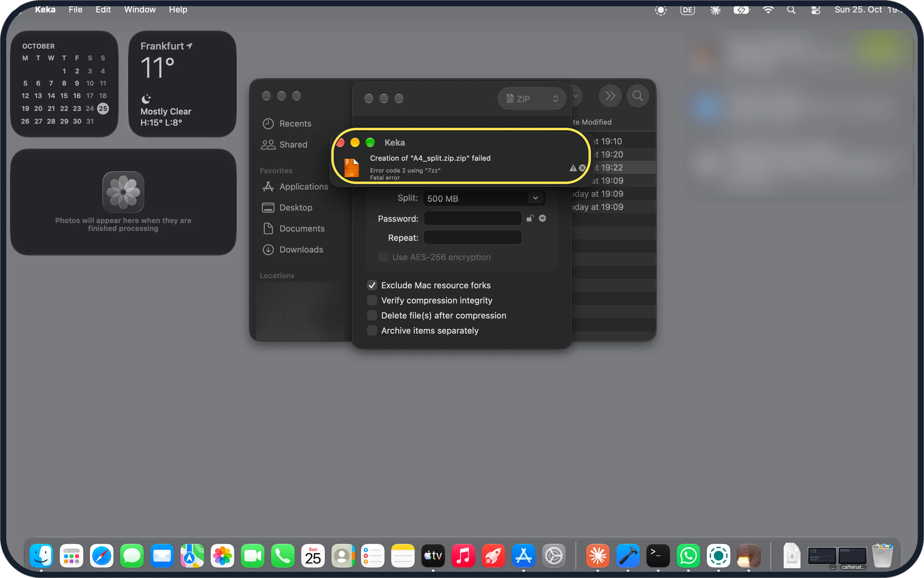Open Mail from the Dock
Viewport: 924px width, 578px height.
coord(162,555)
